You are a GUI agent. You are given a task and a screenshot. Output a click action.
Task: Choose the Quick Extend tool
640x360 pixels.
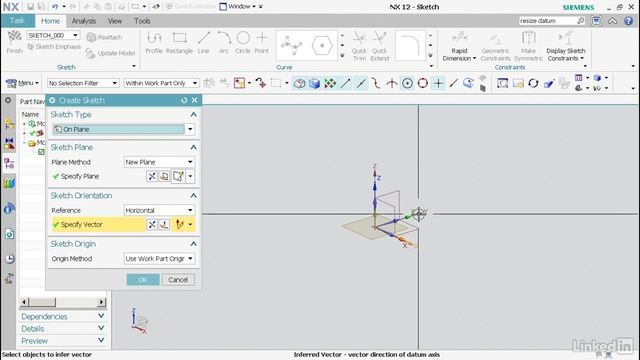coord(380,46)
